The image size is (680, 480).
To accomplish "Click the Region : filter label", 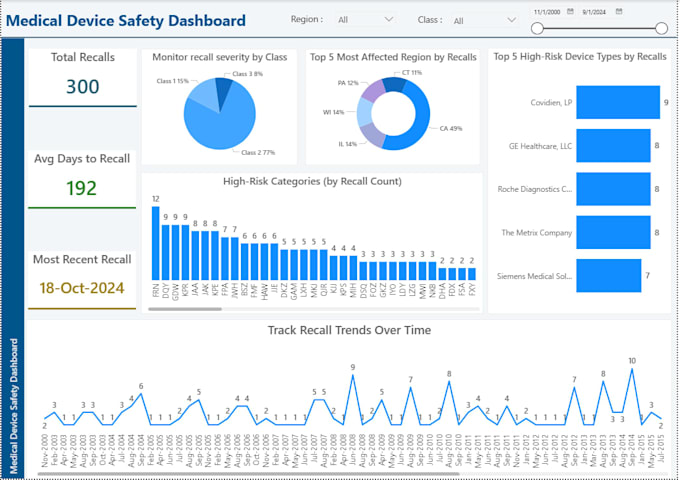I will click(307, 20).
